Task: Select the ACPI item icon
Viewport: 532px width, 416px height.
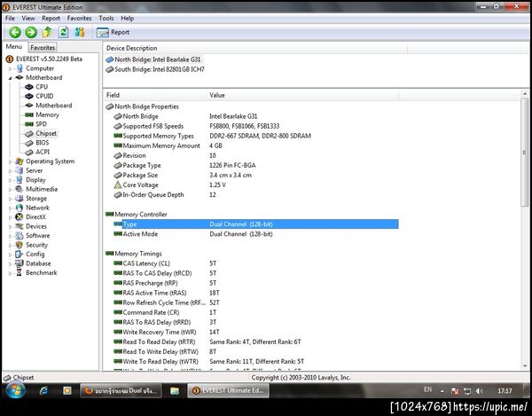Action: point(29,152)
